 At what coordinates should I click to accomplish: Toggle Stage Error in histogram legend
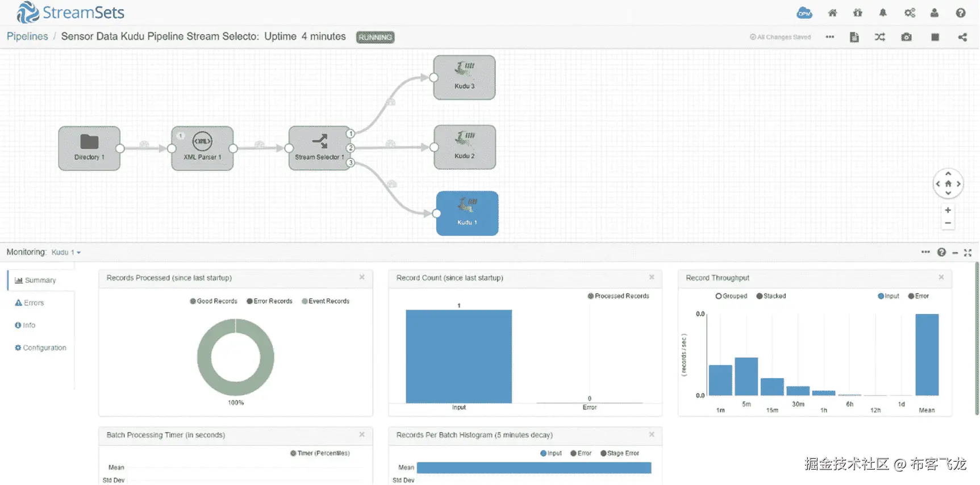pos(620,453)
